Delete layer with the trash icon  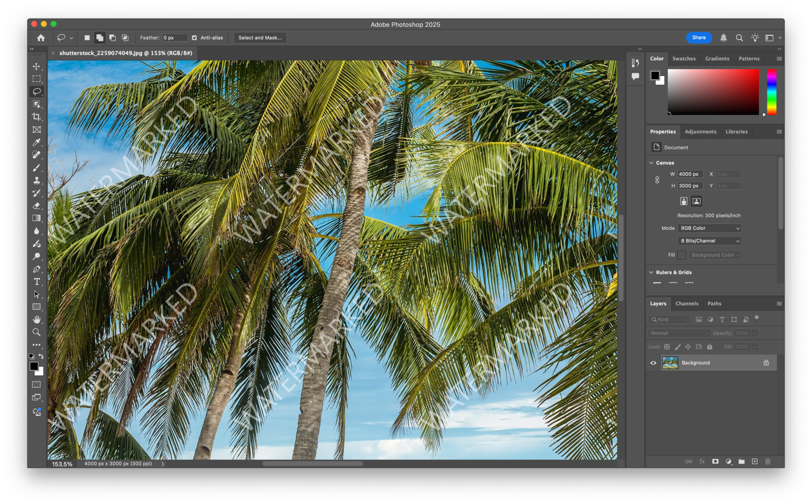tap(768, 461)
